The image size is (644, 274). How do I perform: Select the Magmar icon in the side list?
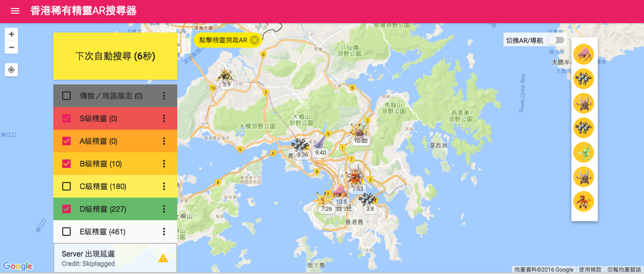(584, 201)
